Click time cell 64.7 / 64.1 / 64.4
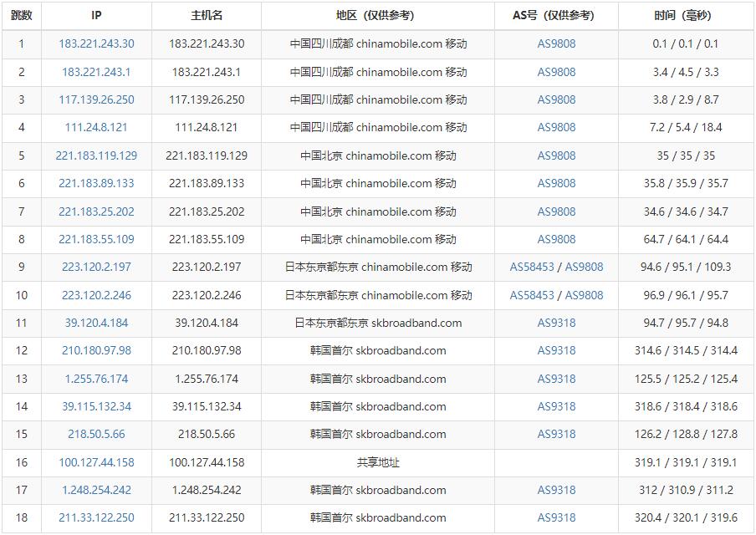 (686, 239)
